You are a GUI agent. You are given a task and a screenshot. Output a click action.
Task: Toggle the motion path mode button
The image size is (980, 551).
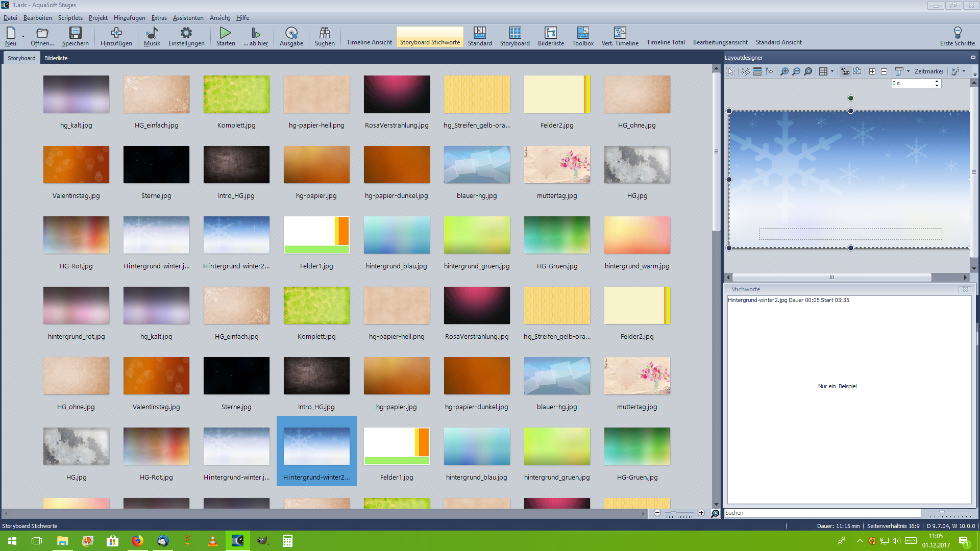pos(845,71)
